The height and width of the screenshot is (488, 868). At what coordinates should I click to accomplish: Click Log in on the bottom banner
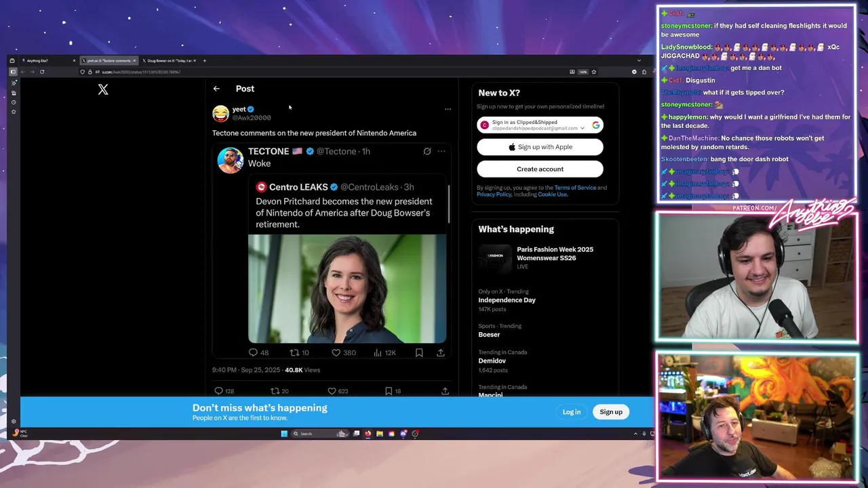click(x=572, y=412)
